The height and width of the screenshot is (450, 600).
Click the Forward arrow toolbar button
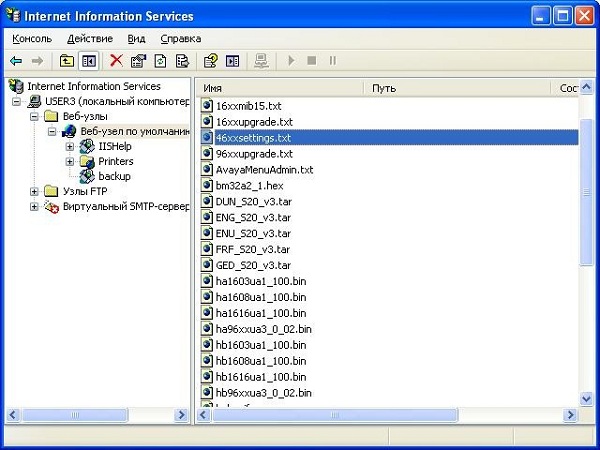[37, 61]
